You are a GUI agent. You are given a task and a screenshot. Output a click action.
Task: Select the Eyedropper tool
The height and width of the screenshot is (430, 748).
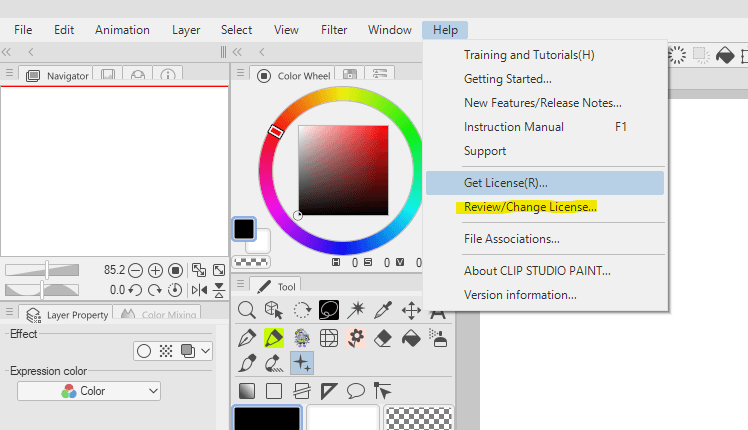383,310
